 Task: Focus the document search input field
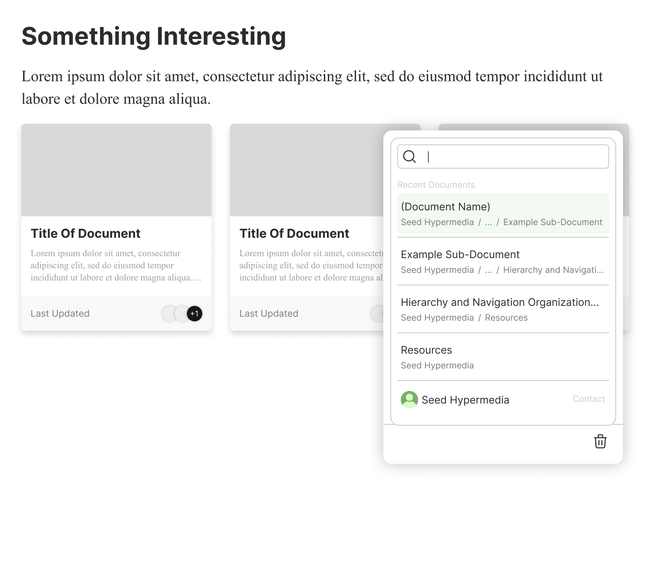tap(514, 157)
